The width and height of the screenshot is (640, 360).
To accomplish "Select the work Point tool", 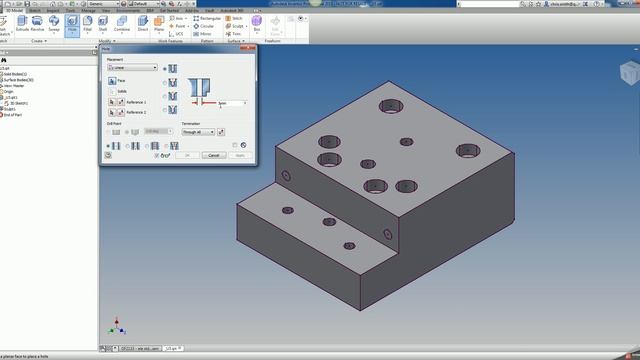I will tap(178, 26).
